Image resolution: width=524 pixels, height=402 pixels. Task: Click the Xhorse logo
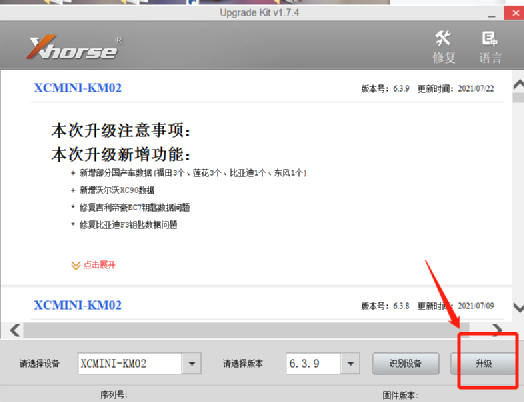pos(74,47)
